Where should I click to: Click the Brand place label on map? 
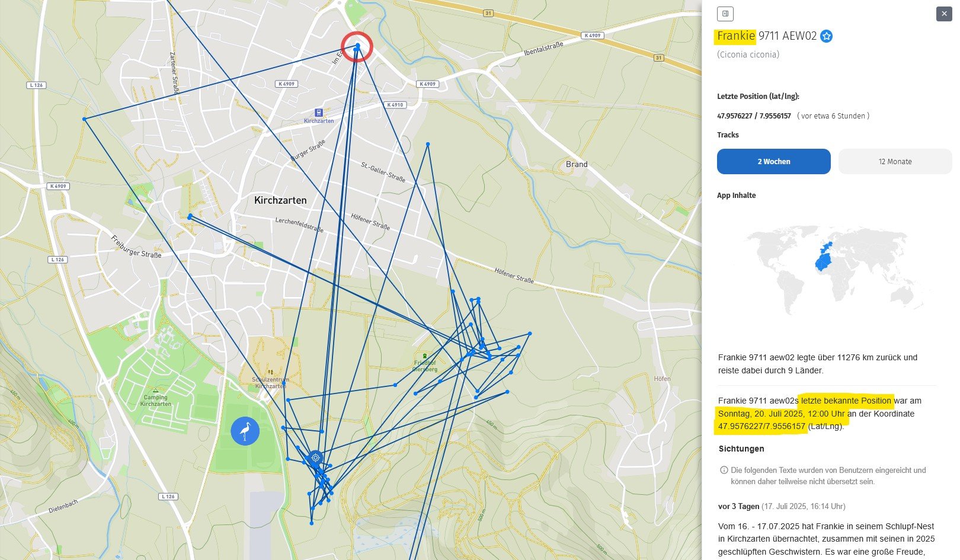pos(576,164)
